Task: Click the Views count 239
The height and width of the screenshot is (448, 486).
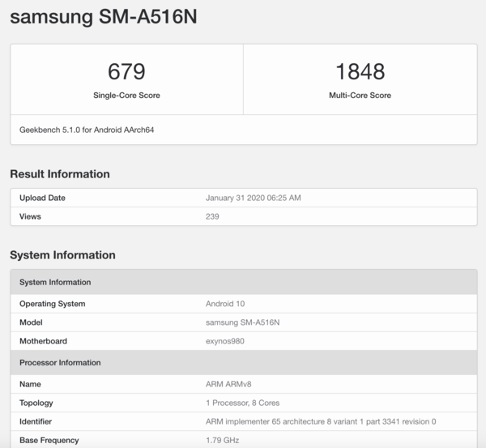Action: pyautogui.click(x=213, y=216)
